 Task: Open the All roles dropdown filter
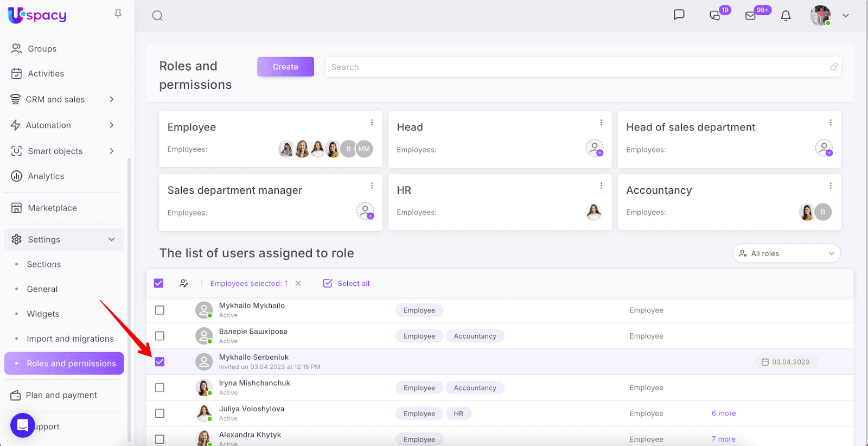tap(786, 253)
